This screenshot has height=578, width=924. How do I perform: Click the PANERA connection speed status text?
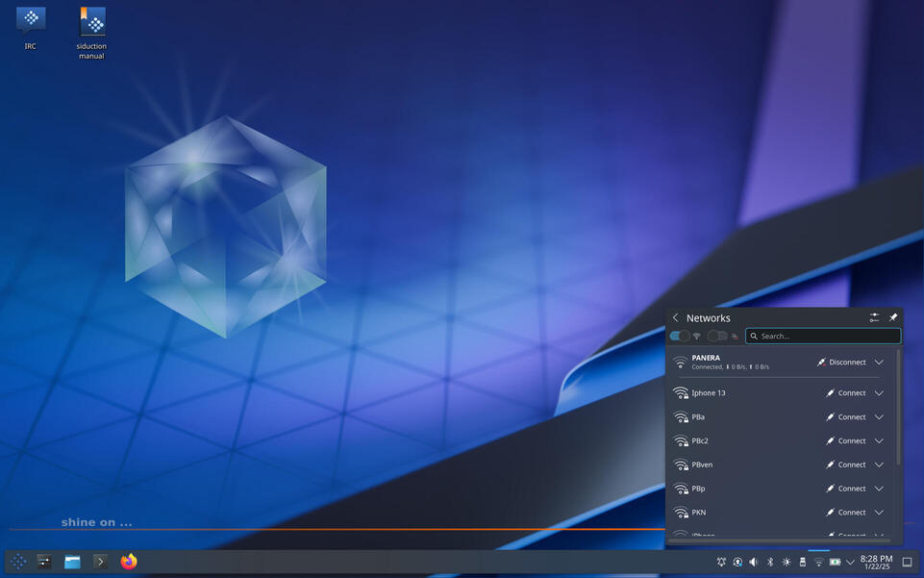click(x=731, y=367)
